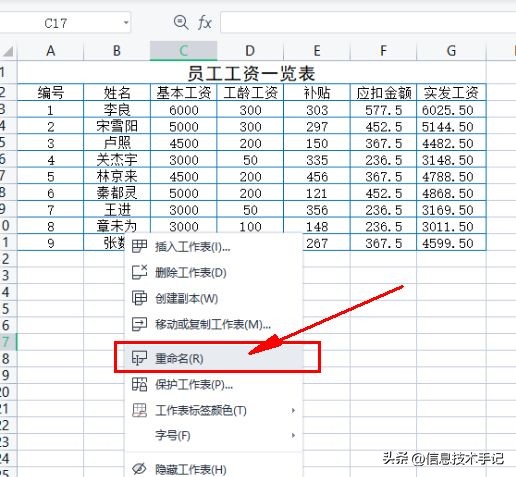Click name cell 秦都灵
Screen dimensions: 516x477
pos(117,193)
